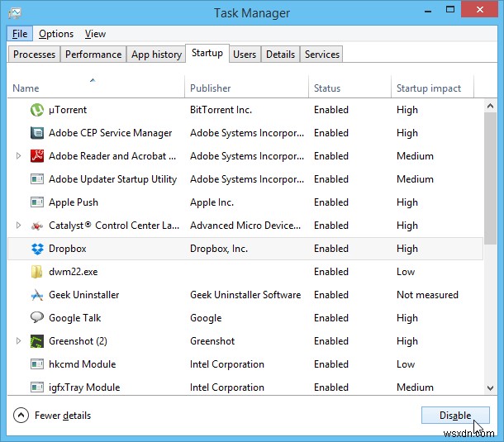Click the Adobe Reader and Acrobat red icon
The width and height of the screenshot is (504, 442).
point(37,156)
